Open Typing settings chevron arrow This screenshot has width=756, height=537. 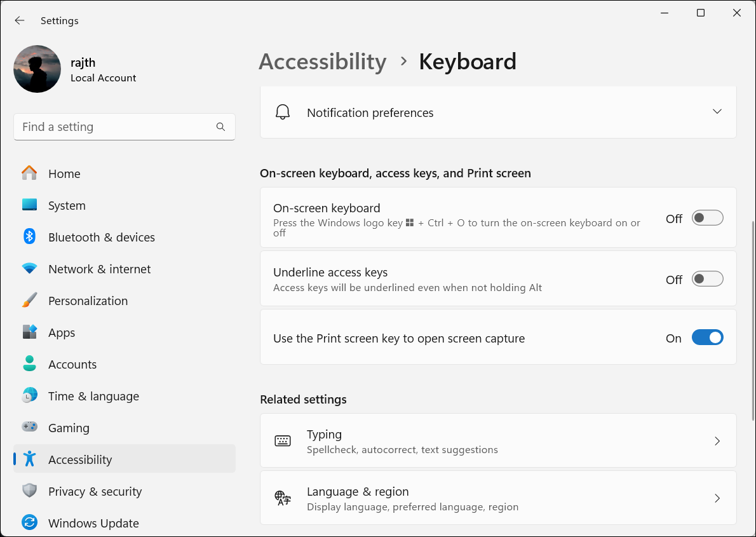[717, 441]
